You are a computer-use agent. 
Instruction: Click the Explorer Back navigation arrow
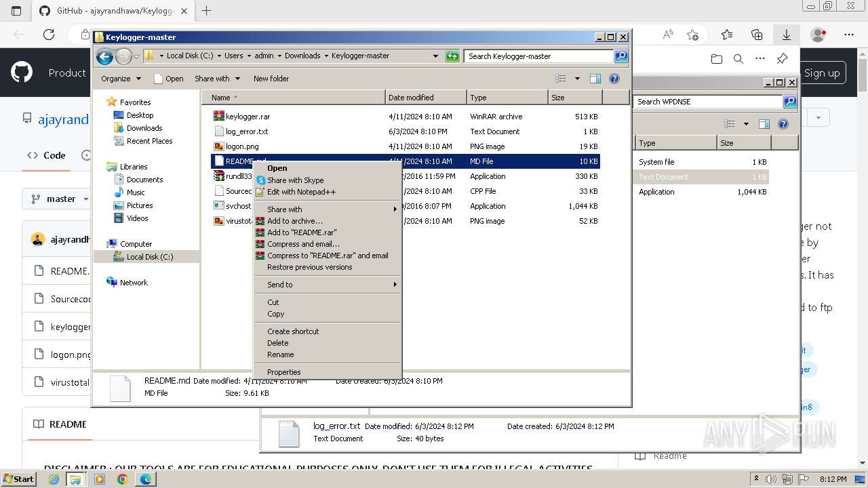coord(104,56)
